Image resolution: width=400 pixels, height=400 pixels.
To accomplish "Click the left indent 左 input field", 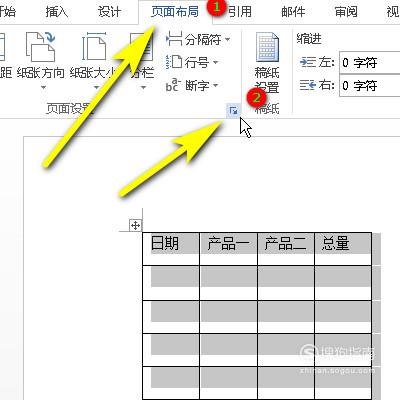I will [x=370, y=62].
